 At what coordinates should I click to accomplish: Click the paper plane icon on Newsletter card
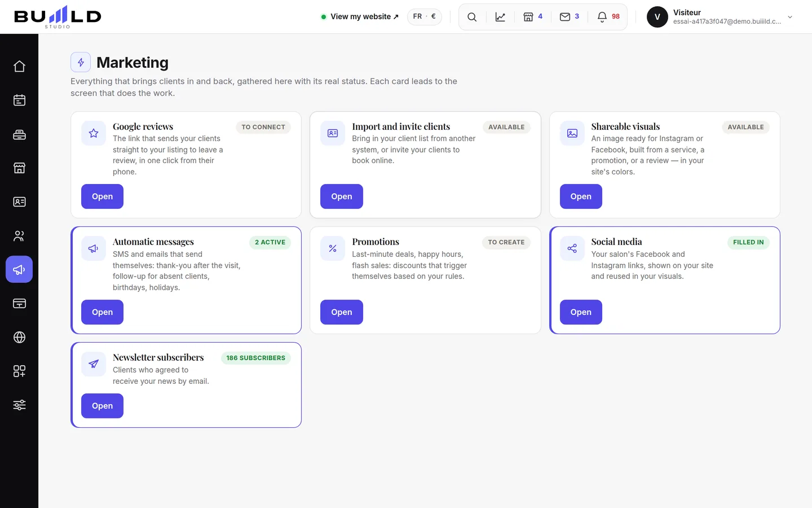pos(94,364)
